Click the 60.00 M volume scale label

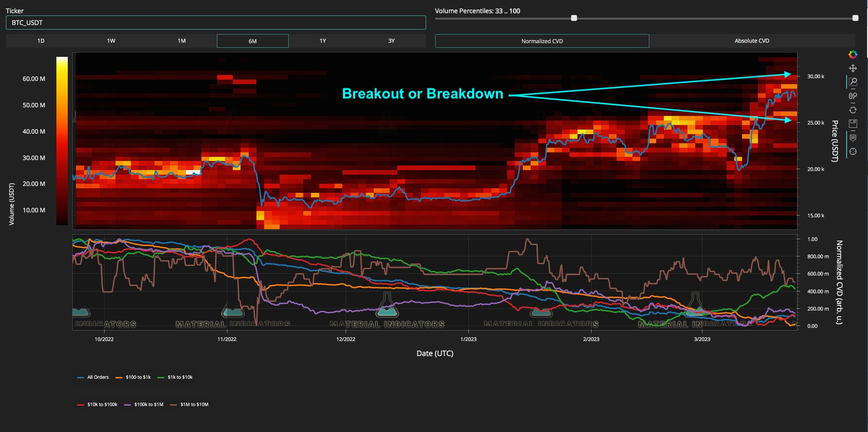[34, 79]
